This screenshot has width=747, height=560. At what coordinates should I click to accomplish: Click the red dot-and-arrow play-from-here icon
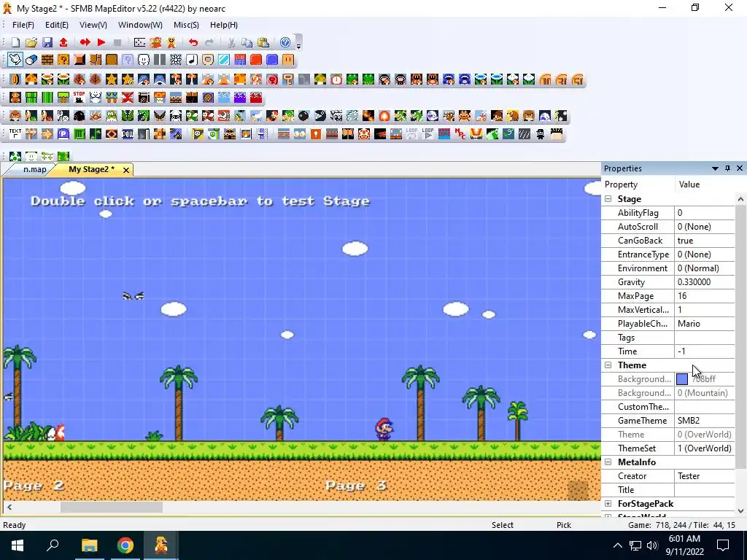pyautogui.click(x=85, y=42)
